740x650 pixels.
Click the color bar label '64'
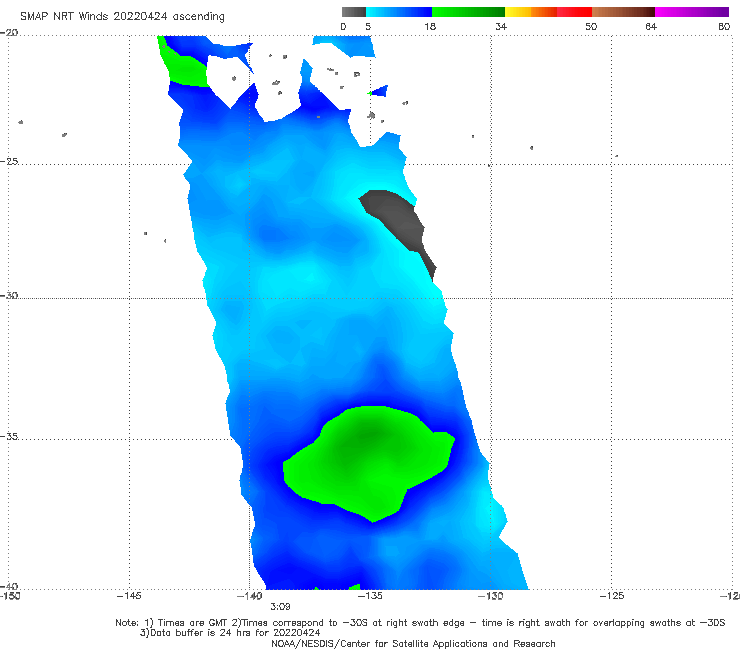[x=651, y=27]
